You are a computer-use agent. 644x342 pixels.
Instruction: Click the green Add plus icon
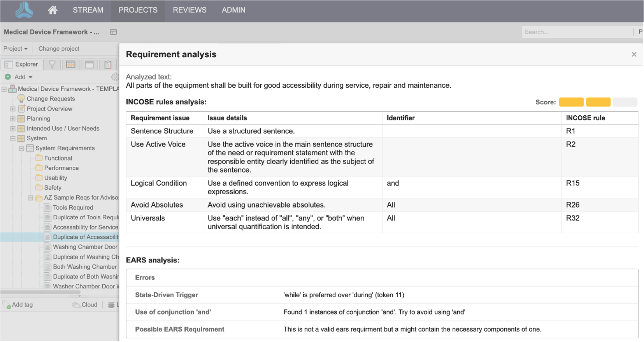[x=8, y=77]
